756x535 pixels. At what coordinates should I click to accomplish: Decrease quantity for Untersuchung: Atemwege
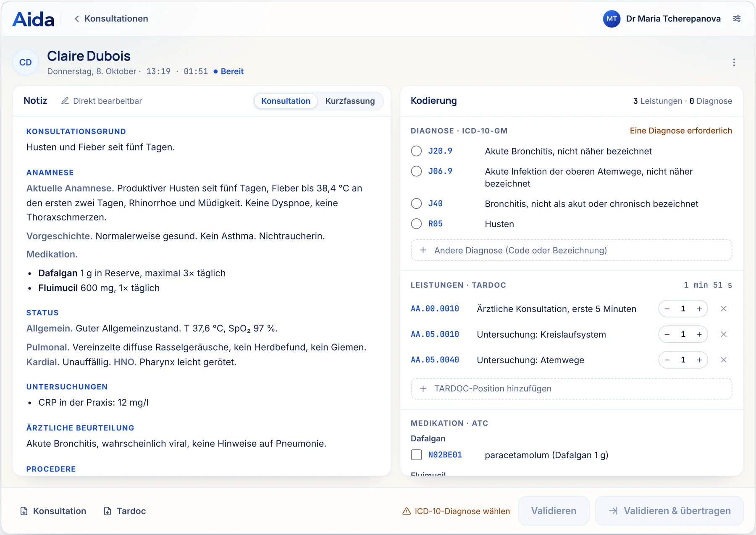[667, 360]
